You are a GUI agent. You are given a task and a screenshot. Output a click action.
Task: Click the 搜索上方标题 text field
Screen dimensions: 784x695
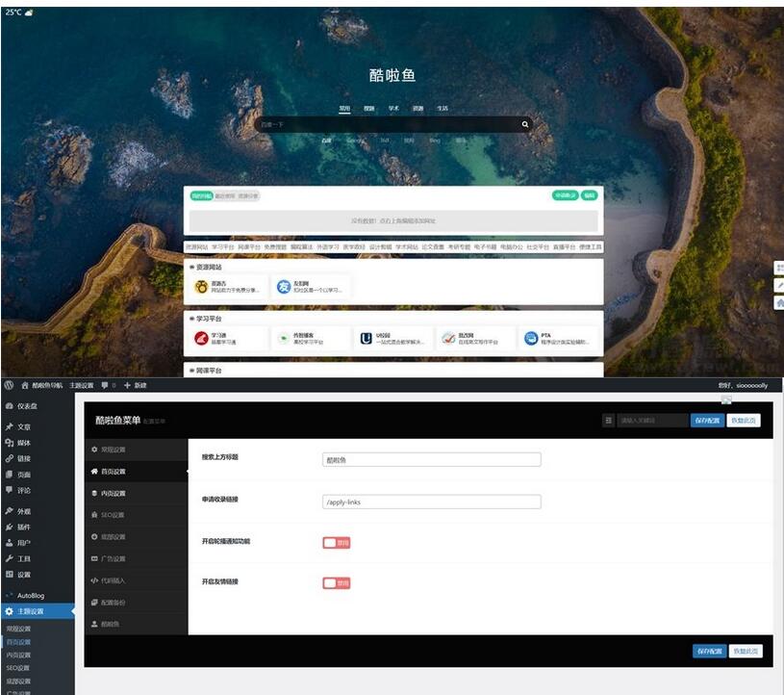tap(431, 459)
